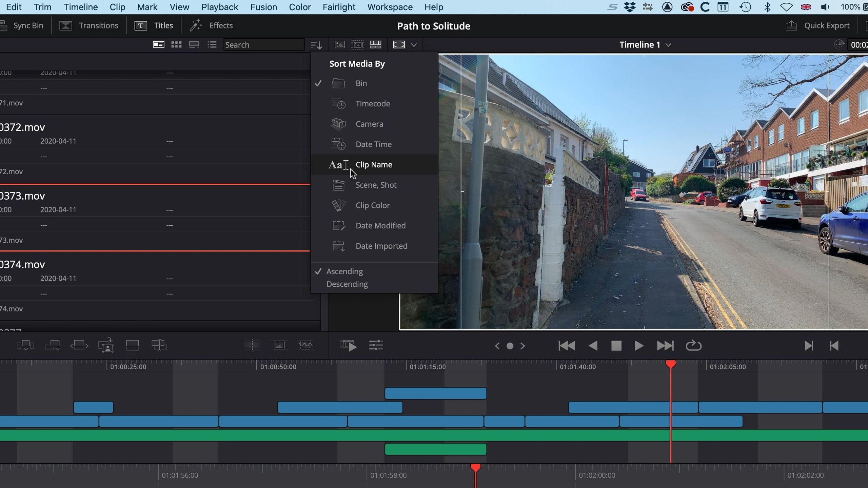Choose Clip Name in sort menu
Screen dimensions: 868x488
(374, 165)
